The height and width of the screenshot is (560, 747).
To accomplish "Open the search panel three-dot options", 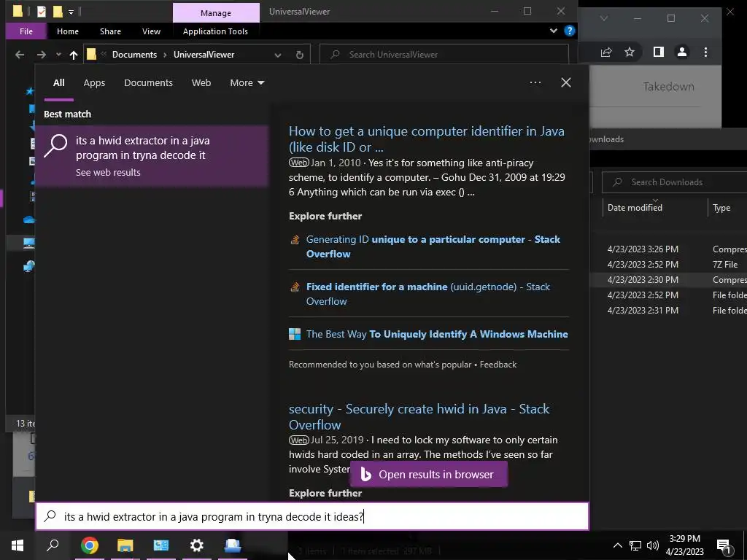I will pyautogui.click(x=535, y=82).
